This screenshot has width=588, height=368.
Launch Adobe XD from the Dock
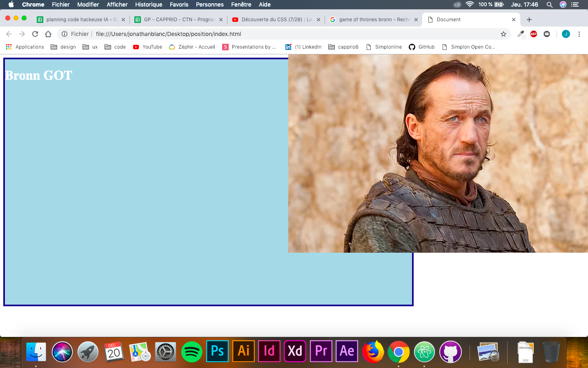(x=295, y=351)
